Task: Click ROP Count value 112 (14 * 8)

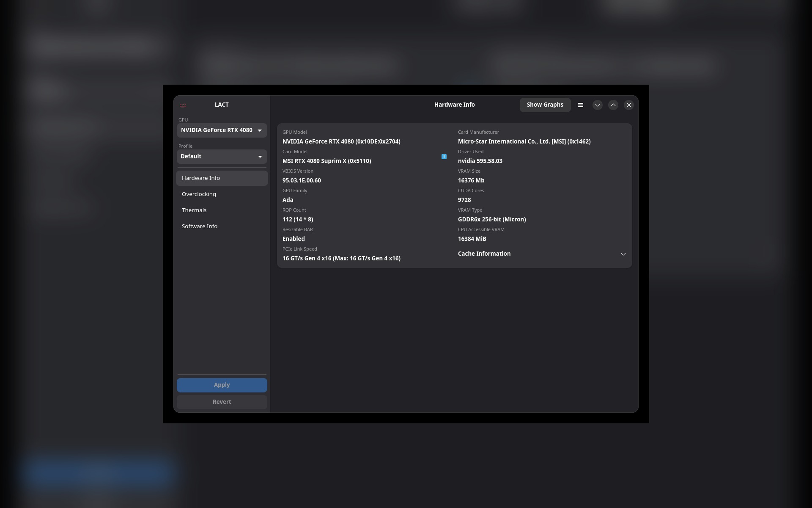Action: coord(298,219)
